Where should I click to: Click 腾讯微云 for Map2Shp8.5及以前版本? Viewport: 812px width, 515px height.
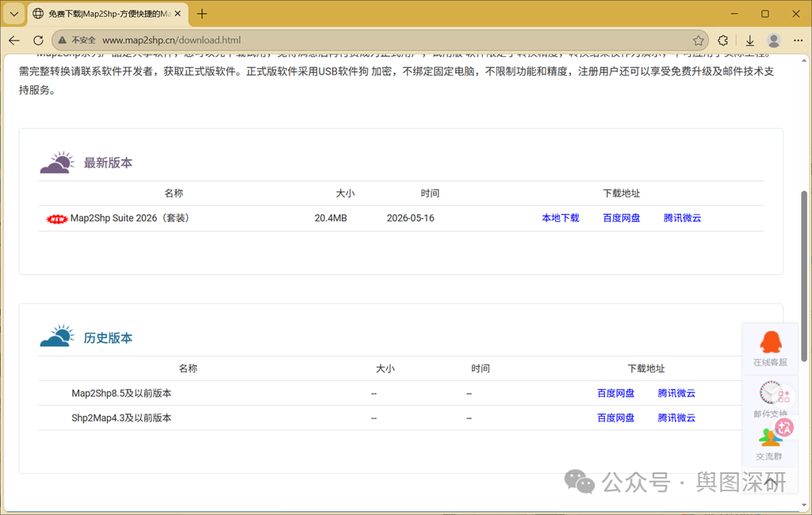pos(676,393)
